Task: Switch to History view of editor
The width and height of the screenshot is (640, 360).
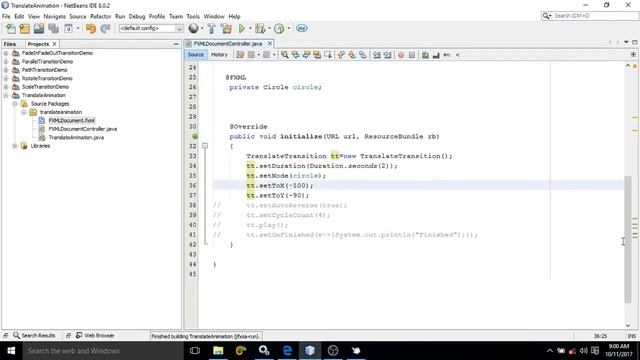Action: point(219,55)
